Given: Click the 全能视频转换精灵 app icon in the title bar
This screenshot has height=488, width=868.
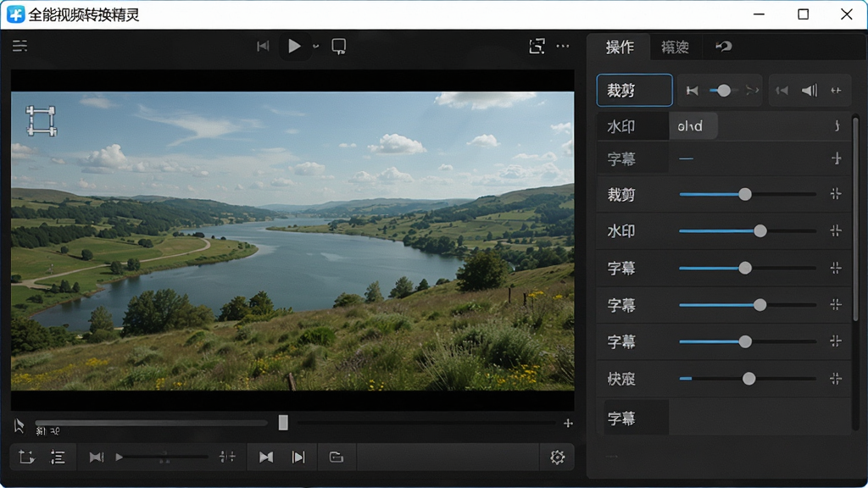Looking at the screenshot, I should [x=15, y=14].
